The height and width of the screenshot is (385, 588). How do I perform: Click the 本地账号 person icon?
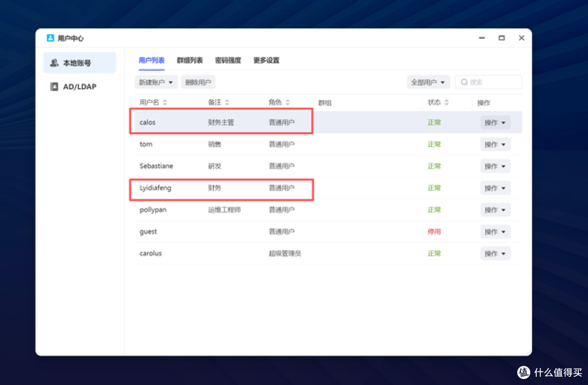point(54,63)
